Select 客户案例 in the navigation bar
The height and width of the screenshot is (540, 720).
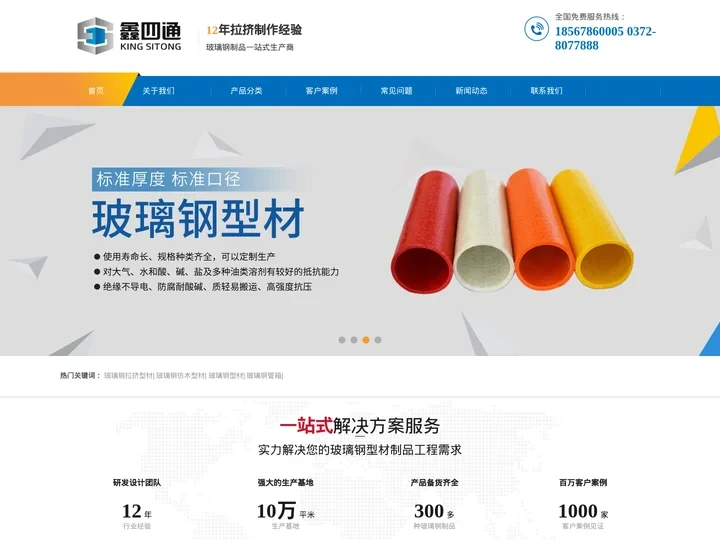tap(321, 91)
